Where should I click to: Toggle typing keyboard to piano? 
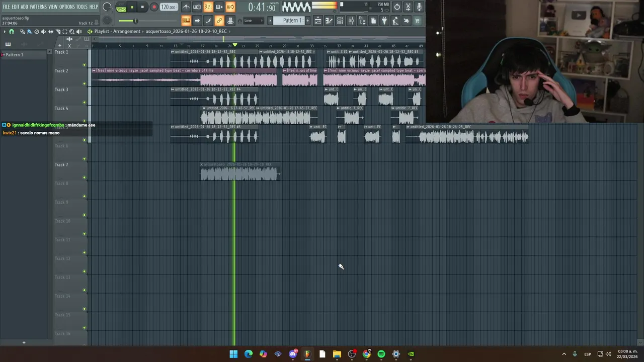[186, 21]
